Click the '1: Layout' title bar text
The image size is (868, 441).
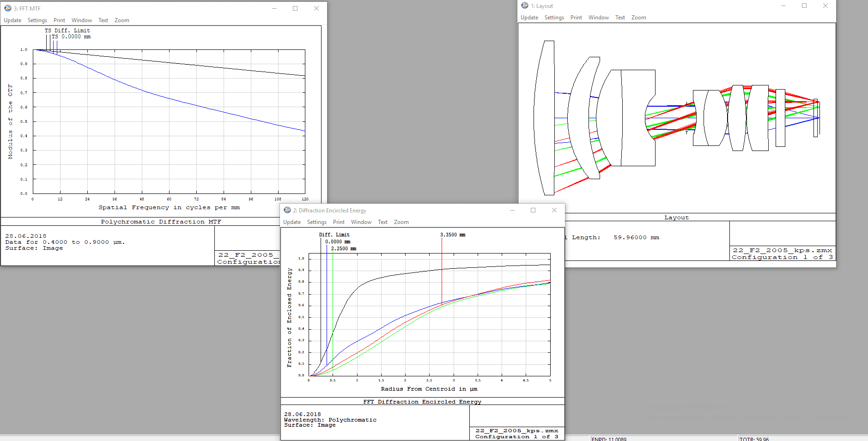coord(542,6)
